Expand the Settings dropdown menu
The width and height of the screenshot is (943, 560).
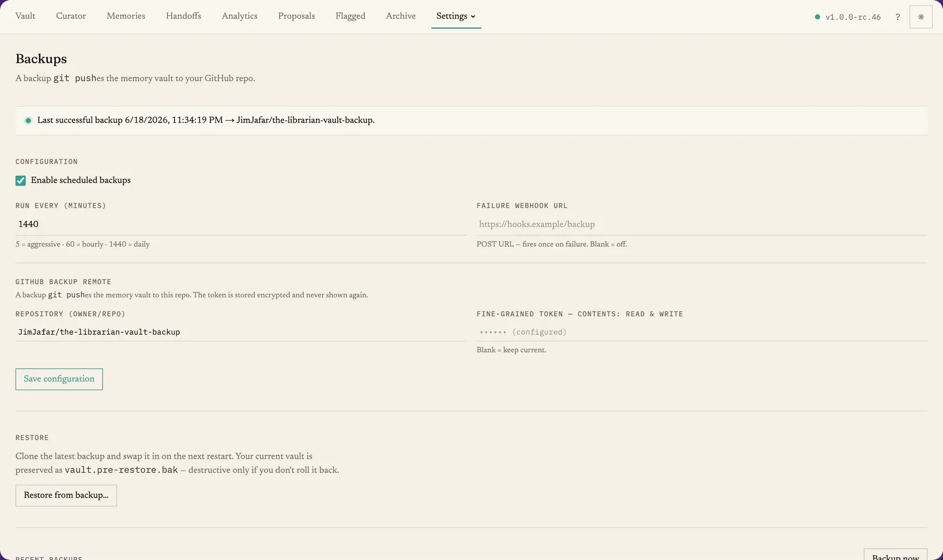coord(456,16)
